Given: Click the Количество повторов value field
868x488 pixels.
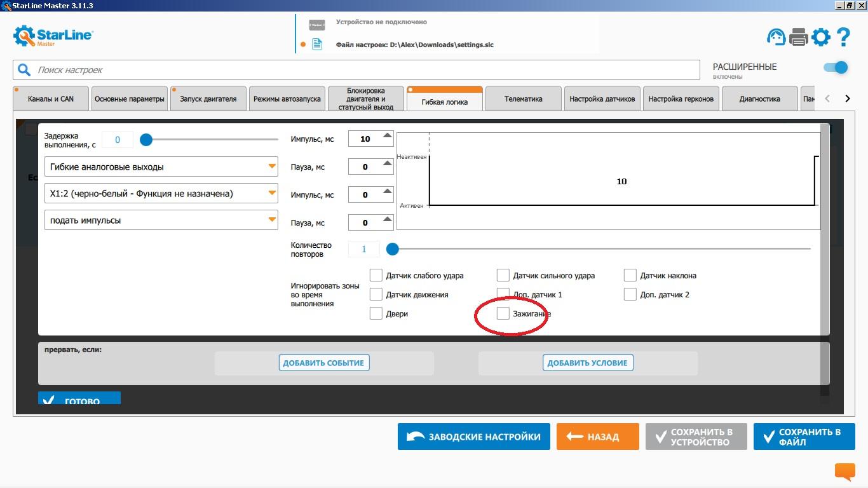Looking at the screenshot, I should coord(364,249).
